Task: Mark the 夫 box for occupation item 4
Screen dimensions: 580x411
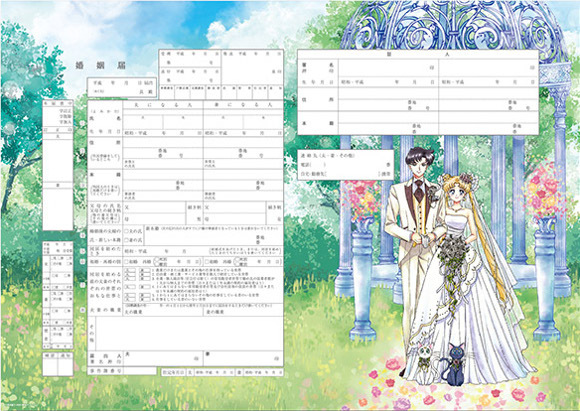Action: [130, 287]
